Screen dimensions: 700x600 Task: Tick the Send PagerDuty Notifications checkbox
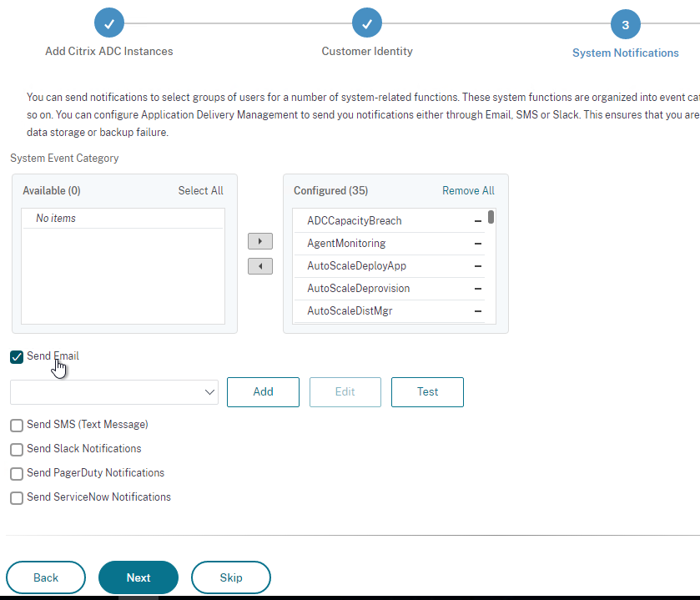point(17,474)
